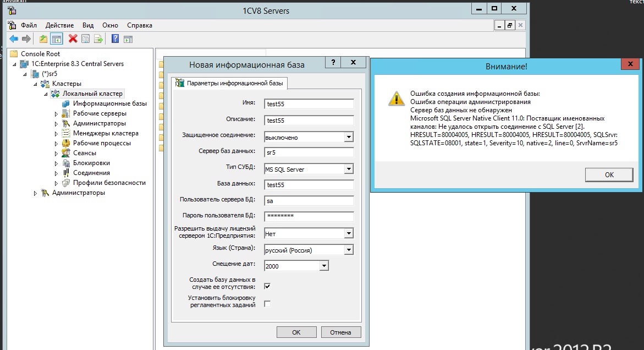Open the Окно menu
Screen dimensions: 644x350
(x=110, y=25)
